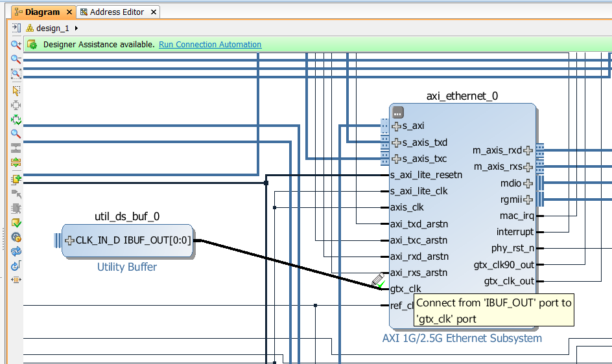Expand the mdio interface port
This screenshot has width=612, height=364.
pyautogui.click(x=528, y=183)
